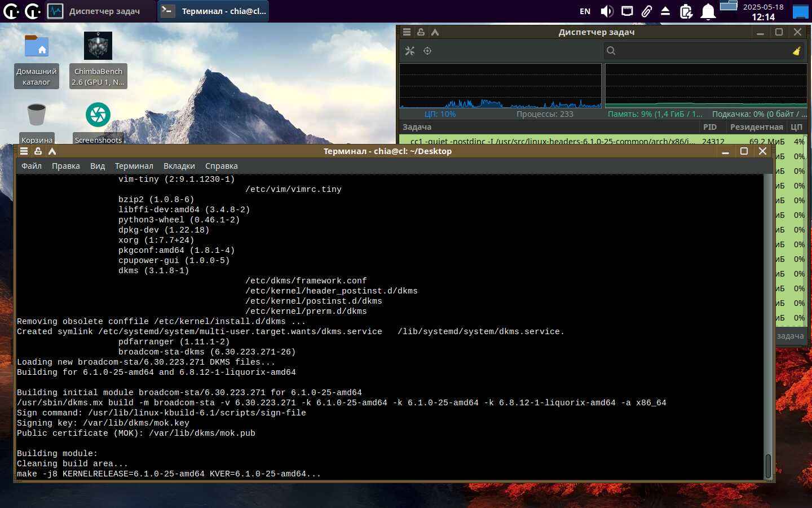
Task: Shade the Терминал window with the up-arrow icon
Action: click(x=52, y=151)
